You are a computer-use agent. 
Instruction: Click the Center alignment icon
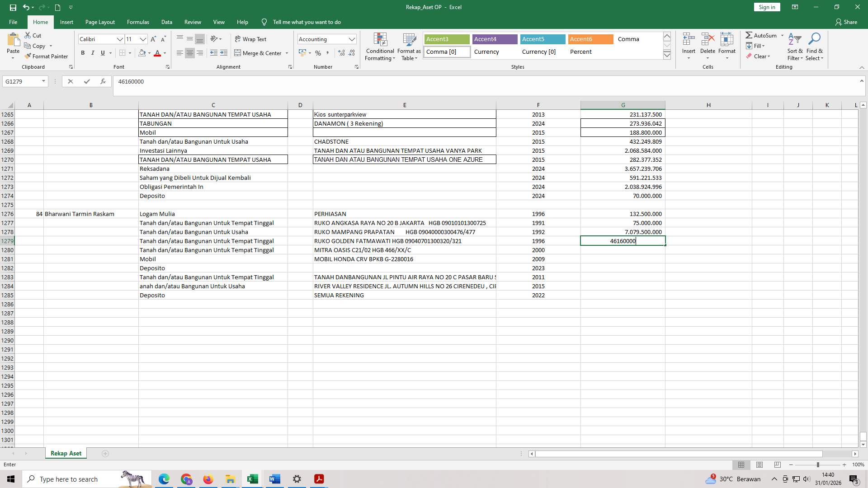[x=189, y=53]
